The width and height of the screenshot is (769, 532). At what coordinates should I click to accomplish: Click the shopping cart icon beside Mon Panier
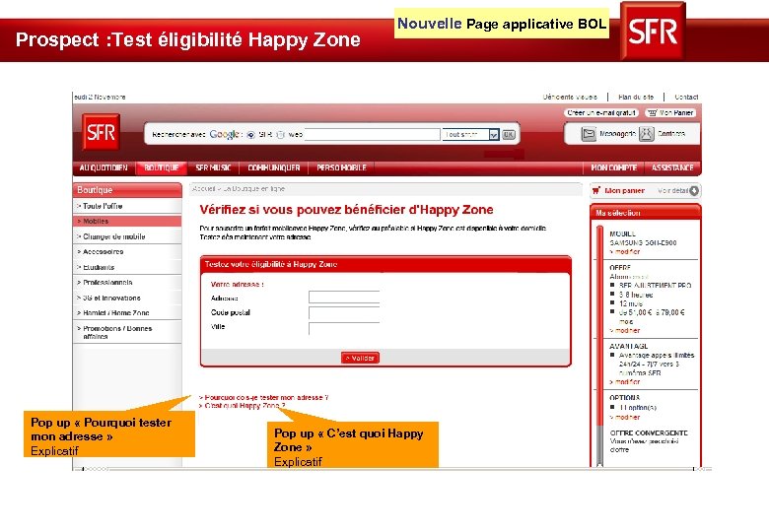pyautogui.click(x=652, y=112)
